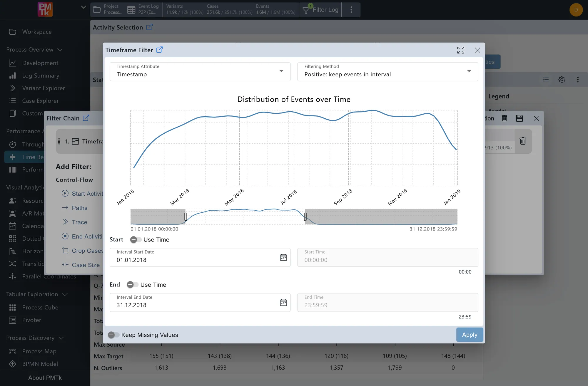Open Variant Explorer in sidebar
The width and height of the screenshot is (588, 386).
(x=44, y=88)
